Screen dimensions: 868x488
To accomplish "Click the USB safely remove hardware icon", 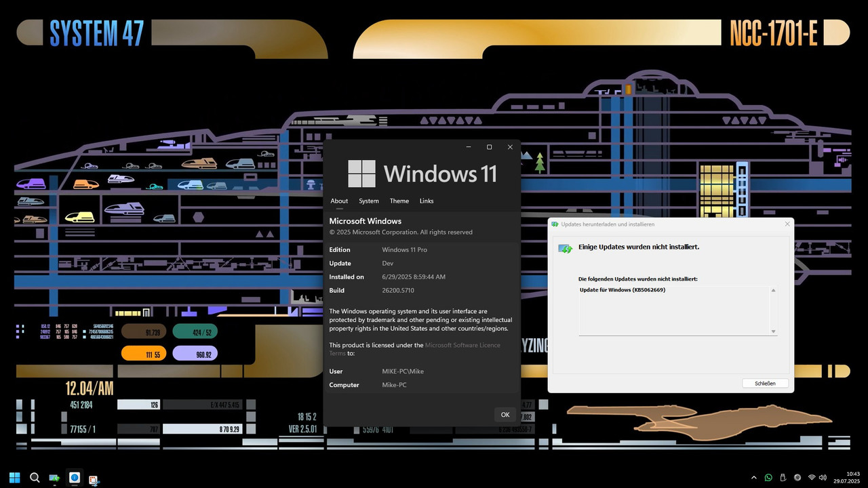I will 783,478.
